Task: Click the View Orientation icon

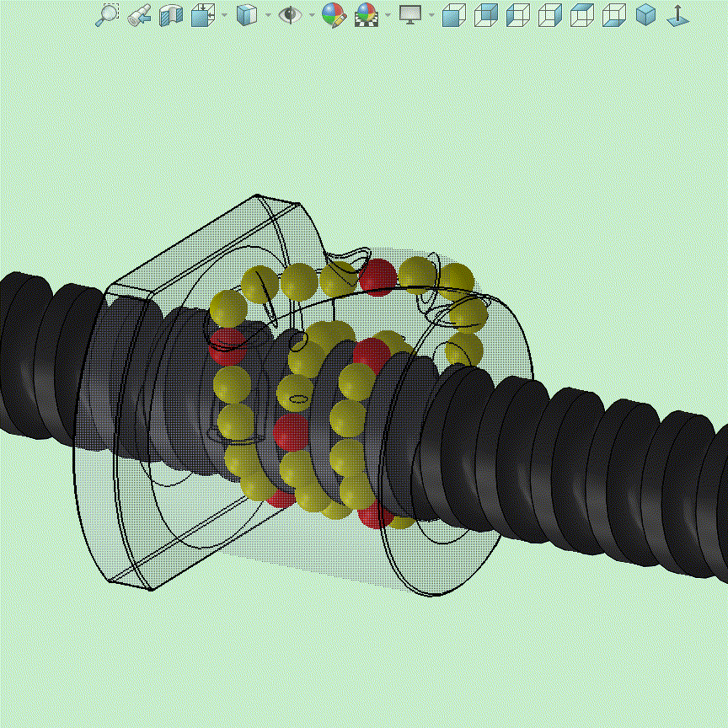Action: pos(201,14)
